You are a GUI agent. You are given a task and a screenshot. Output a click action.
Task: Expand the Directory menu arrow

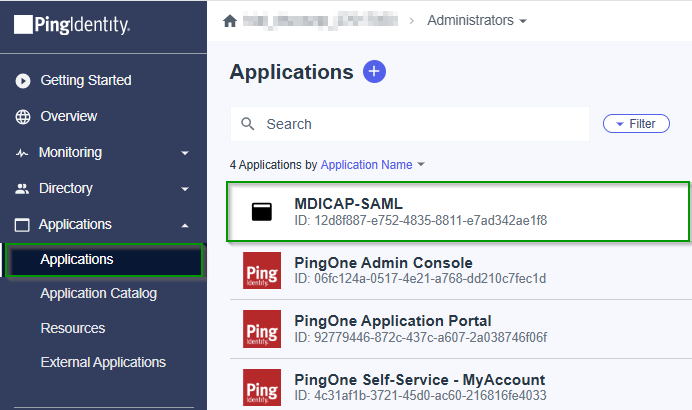tap(185, 189)
